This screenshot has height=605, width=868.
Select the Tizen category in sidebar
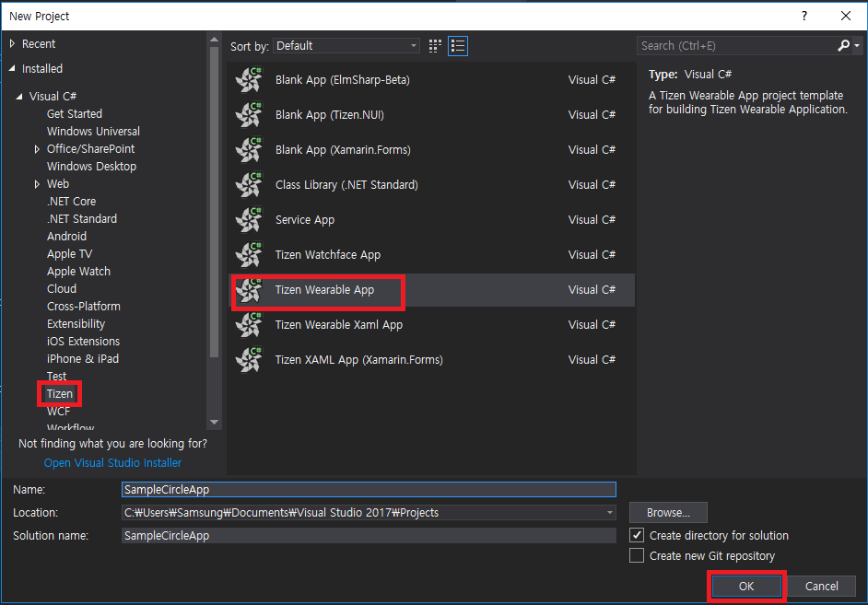(59, 393)
